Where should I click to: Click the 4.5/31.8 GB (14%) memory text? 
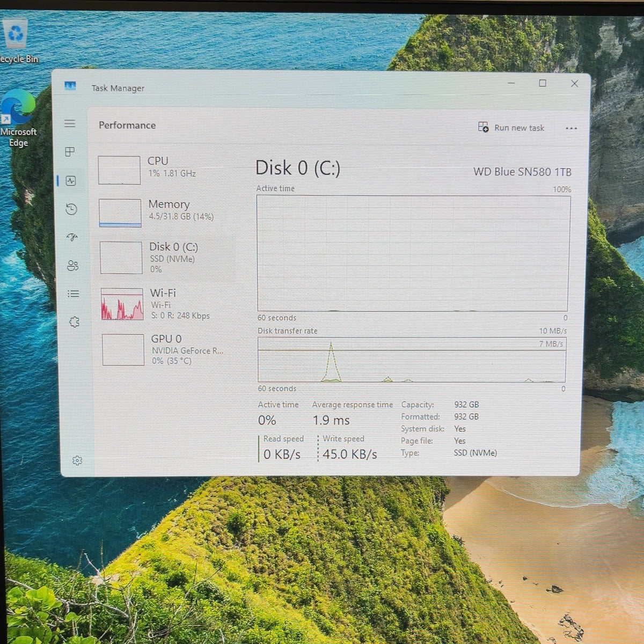(x=181, y=217)
